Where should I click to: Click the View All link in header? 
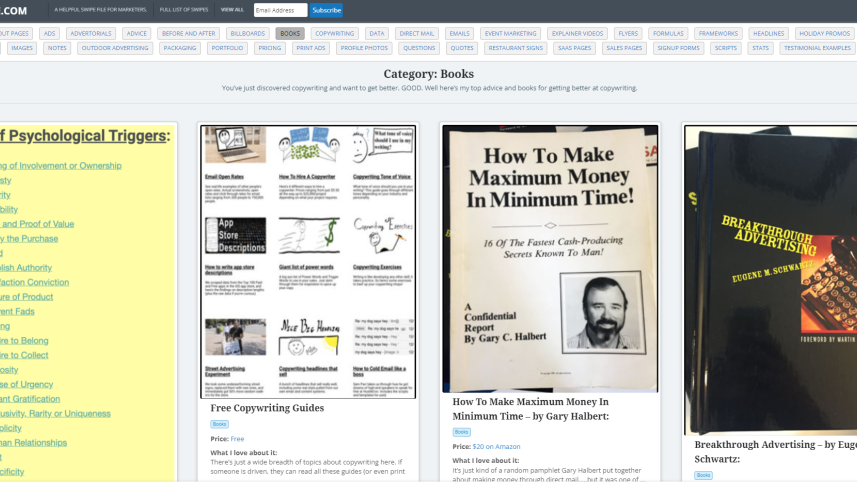232,10
